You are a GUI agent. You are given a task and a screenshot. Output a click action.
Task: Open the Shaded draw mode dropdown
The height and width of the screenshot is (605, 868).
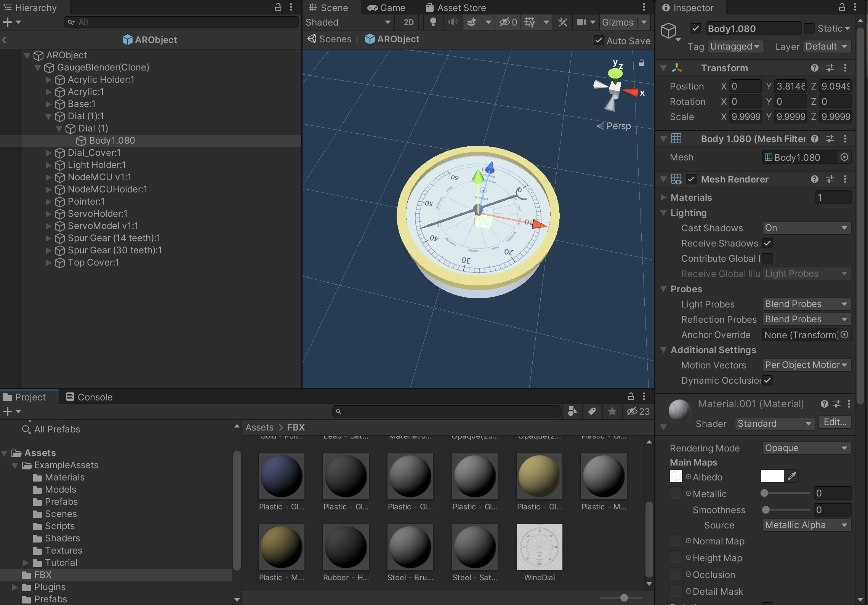tap(348, 22)
